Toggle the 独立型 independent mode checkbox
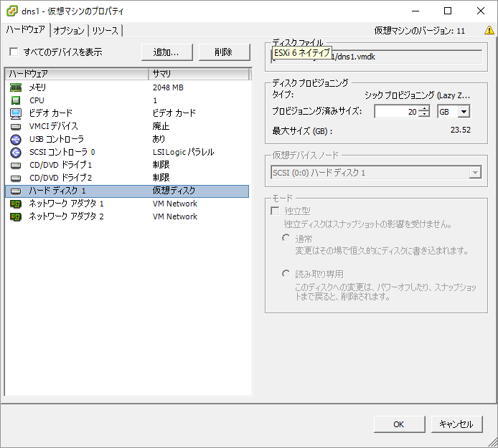The height and width of the screenshot is (448, 498). 275,211
